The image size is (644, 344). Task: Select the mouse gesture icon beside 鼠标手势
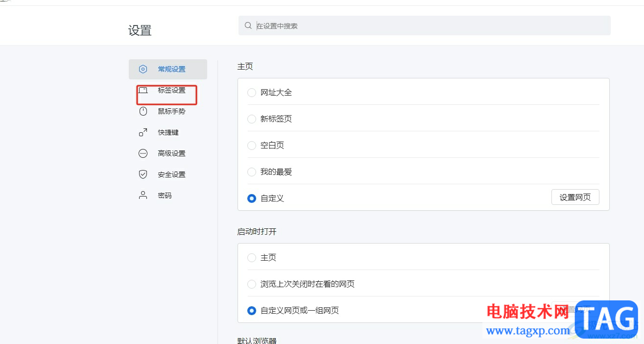143,111
